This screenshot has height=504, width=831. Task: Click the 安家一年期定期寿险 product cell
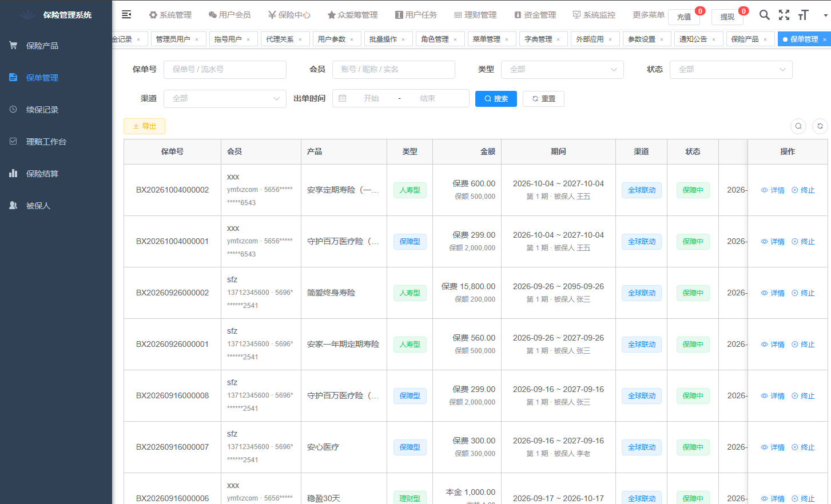[x=343, y=344]
